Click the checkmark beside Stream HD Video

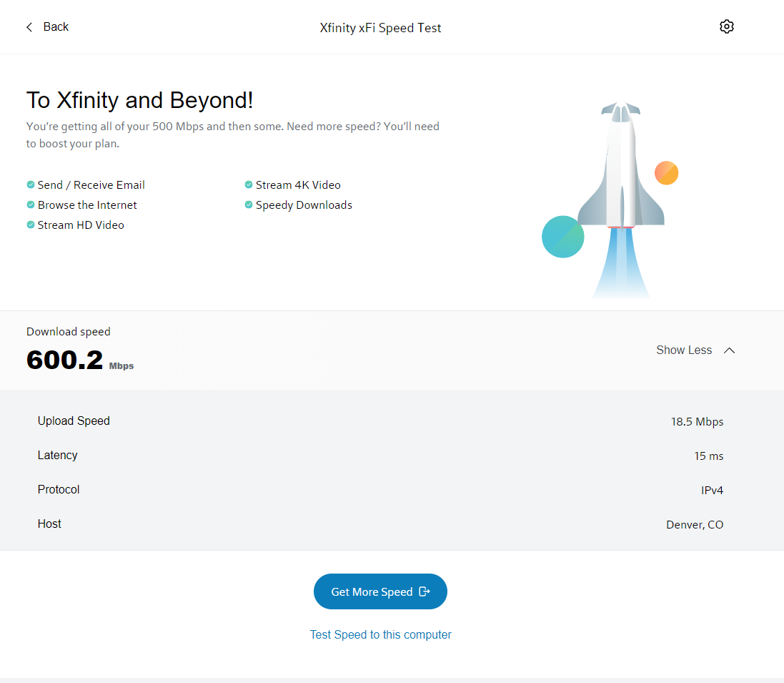coord(31,225)
